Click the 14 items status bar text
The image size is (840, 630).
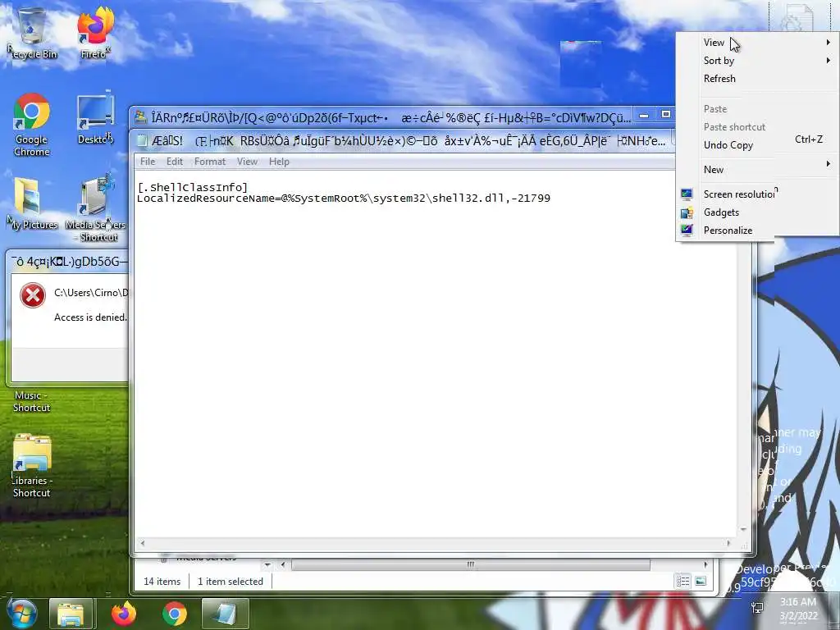[x=162, y=582]
